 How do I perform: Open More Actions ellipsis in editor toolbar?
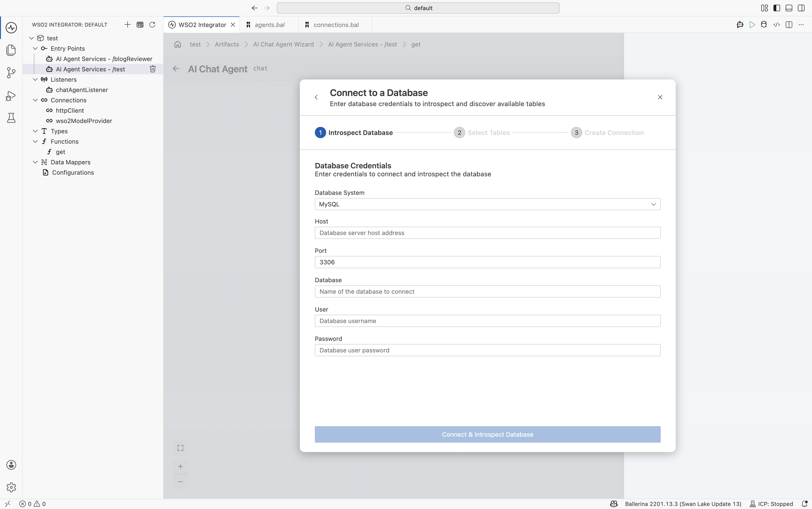(x=801, y=25)
